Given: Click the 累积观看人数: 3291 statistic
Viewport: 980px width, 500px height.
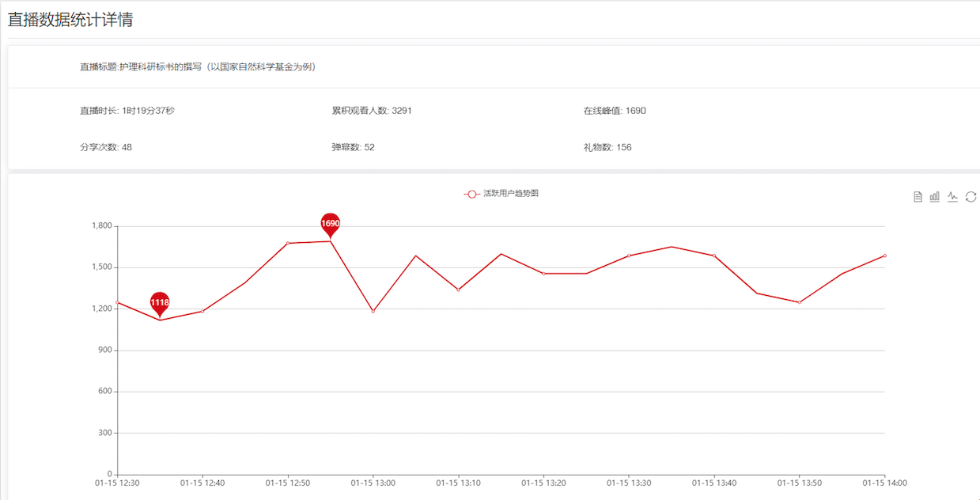Looking at the screenshot, I should [x=372, y=111].
